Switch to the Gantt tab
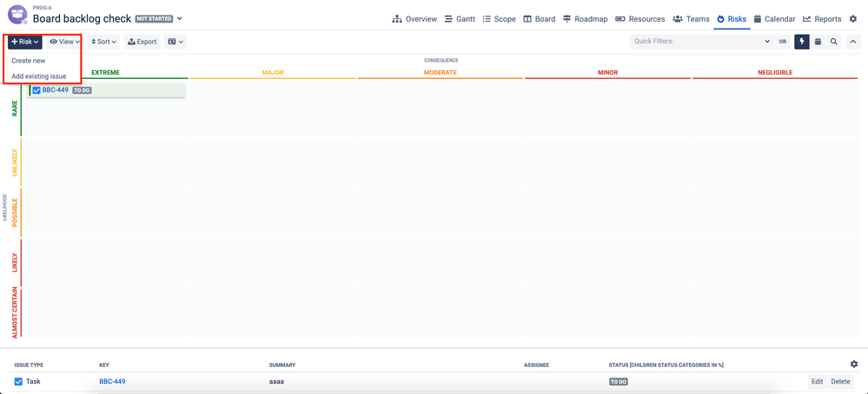Image resolution: width=868 pixels, height=394 pixels. 460,19
